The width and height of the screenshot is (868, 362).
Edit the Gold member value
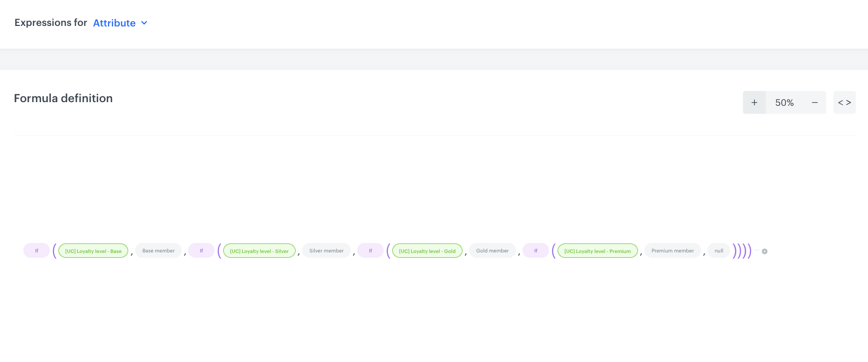[492, 251]
